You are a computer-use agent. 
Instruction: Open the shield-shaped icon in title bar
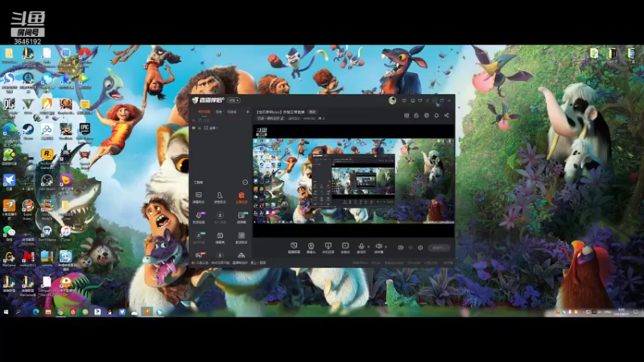click(x=419, y=101)
